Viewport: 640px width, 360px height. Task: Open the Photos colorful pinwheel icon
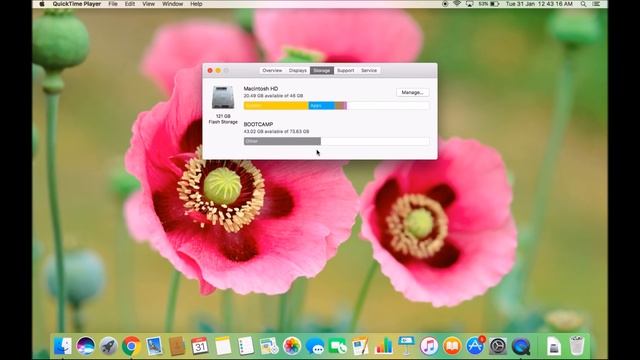pyautogui.click(x=292, y=346)
